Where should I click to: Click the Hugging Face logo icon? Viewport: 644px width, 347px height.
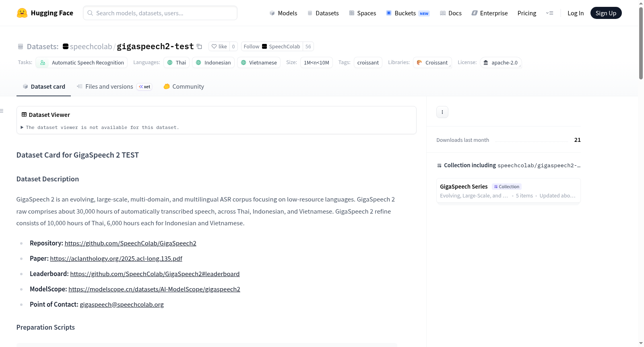tap(22, 13)
